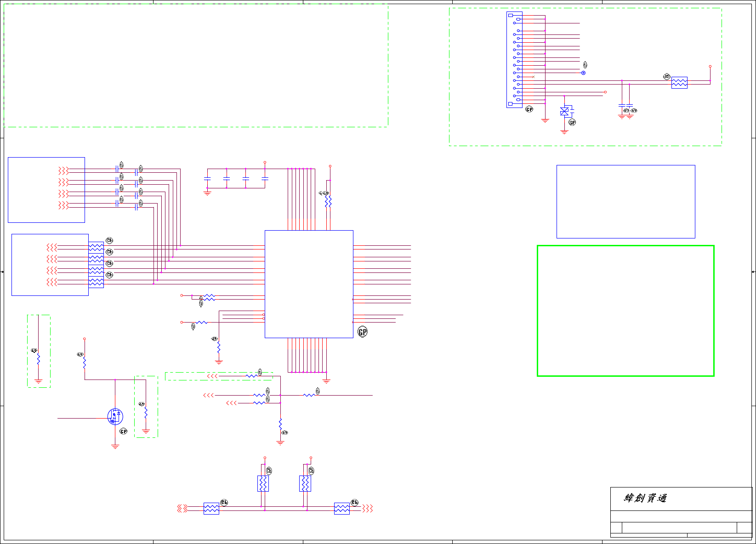Click the ground symbol beneath the MOSFET
Screen dimensions: 756x544
[x=115, y=446]
